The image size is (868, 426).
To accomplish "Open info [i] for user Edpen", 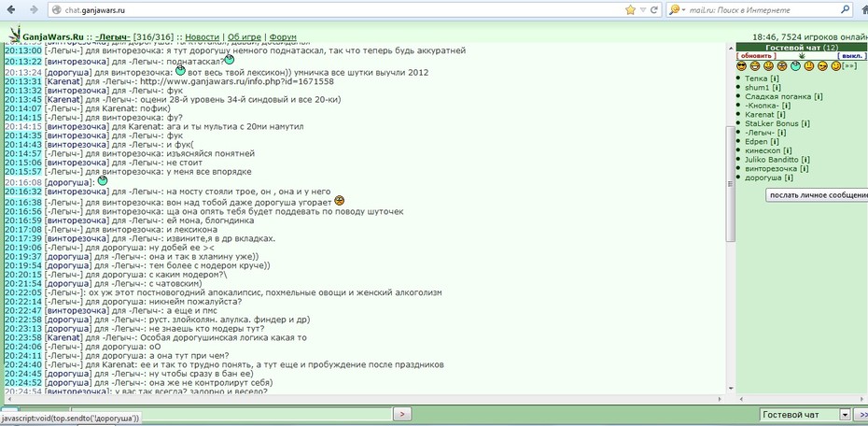I will pyautogui.click(x=775, y=142).
